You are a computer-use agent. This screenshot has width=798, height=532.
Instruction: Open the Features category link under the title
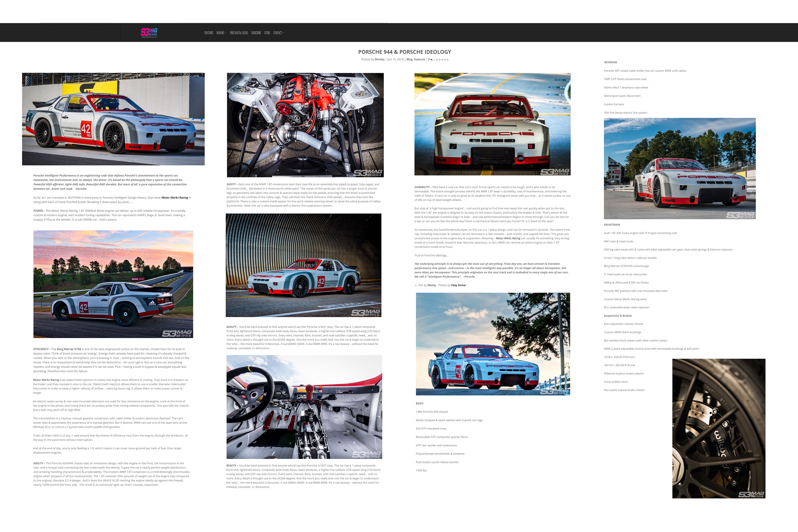(419, 59)
